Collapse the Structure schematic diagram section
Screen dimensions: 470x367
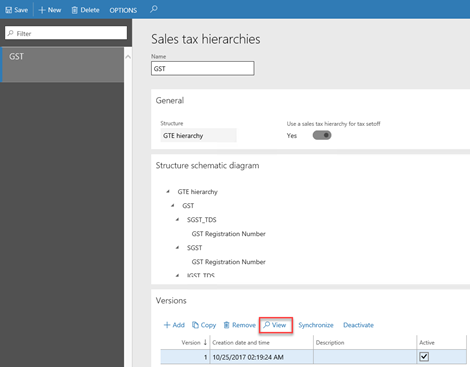coord(207,165)
